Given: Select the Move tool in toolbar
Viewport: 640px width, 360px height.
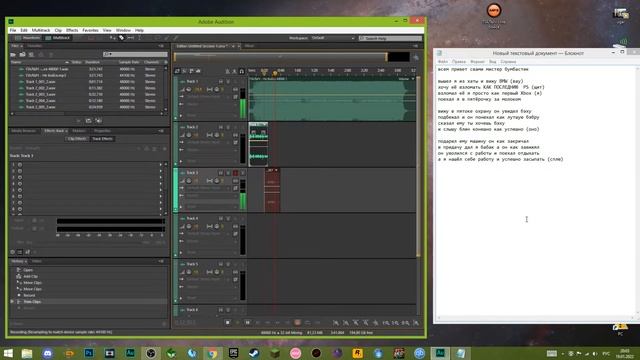Looking at the screenshot, I should click(x=113, y=38).
